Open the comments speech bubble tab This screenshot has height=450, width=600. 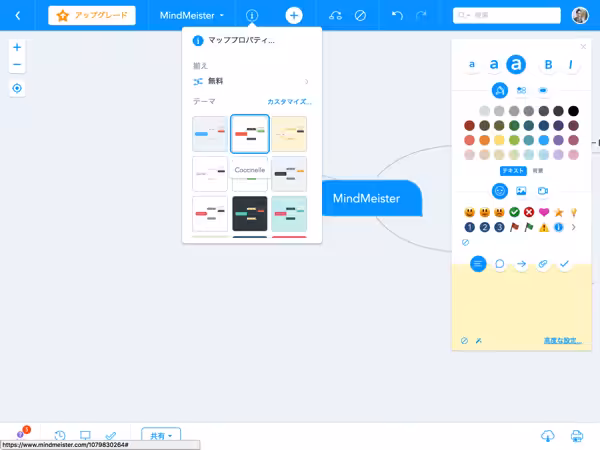499,264
